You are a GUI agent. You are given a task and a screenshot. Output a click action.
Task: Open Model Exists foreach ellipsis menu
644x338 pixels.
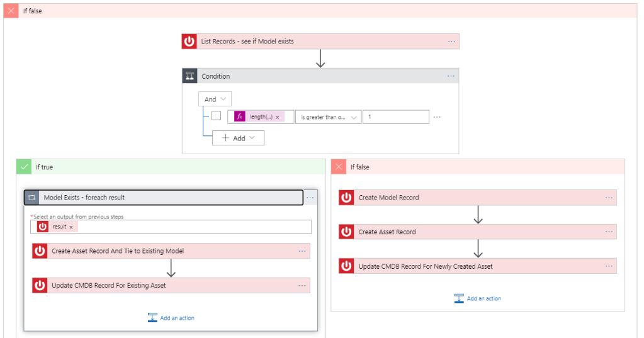pos(310,198)
